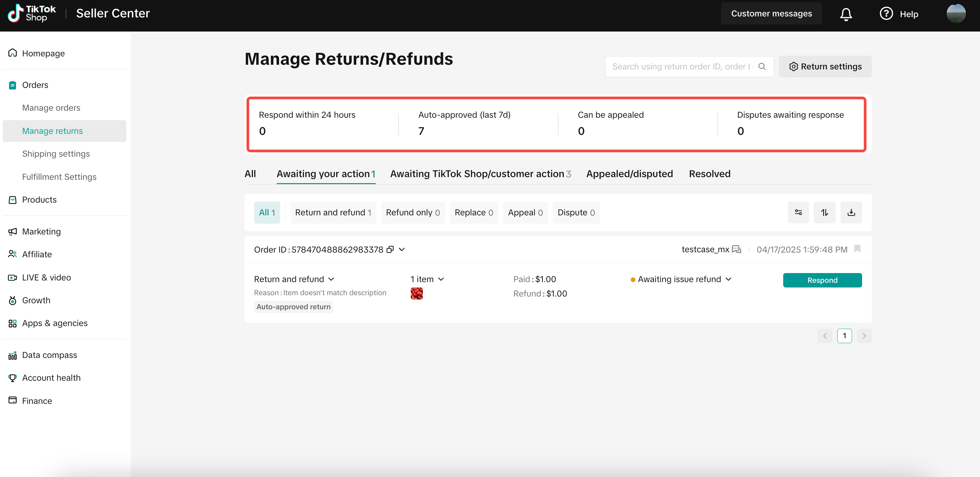Toggle the bookmark flag on the order
This screenshot has width=980, height=477.
click(x=857, y=249)
